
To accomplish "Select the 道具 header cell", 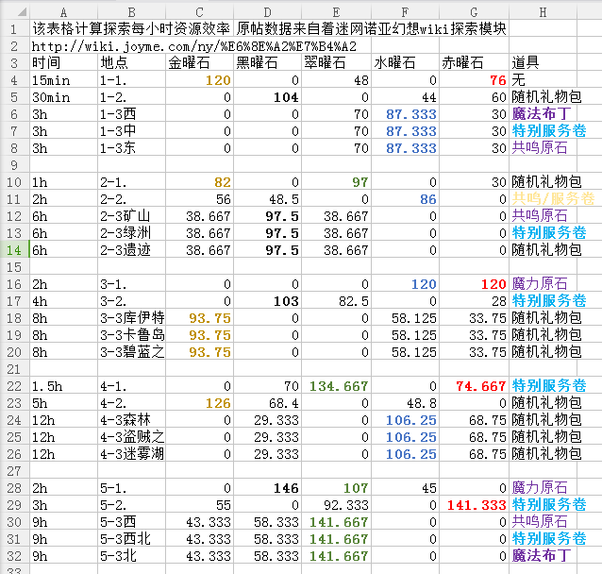I will pyautogui.click(x=543, y=63).
